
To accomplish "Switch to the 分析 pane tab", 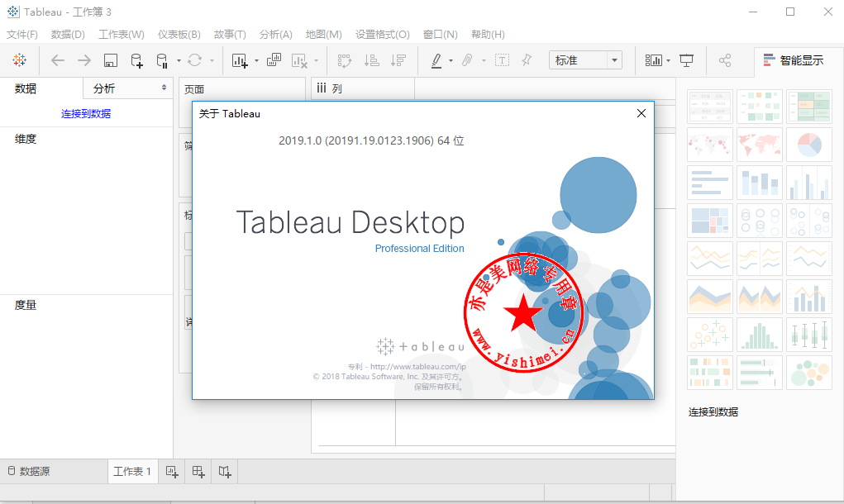I will 104,88.
